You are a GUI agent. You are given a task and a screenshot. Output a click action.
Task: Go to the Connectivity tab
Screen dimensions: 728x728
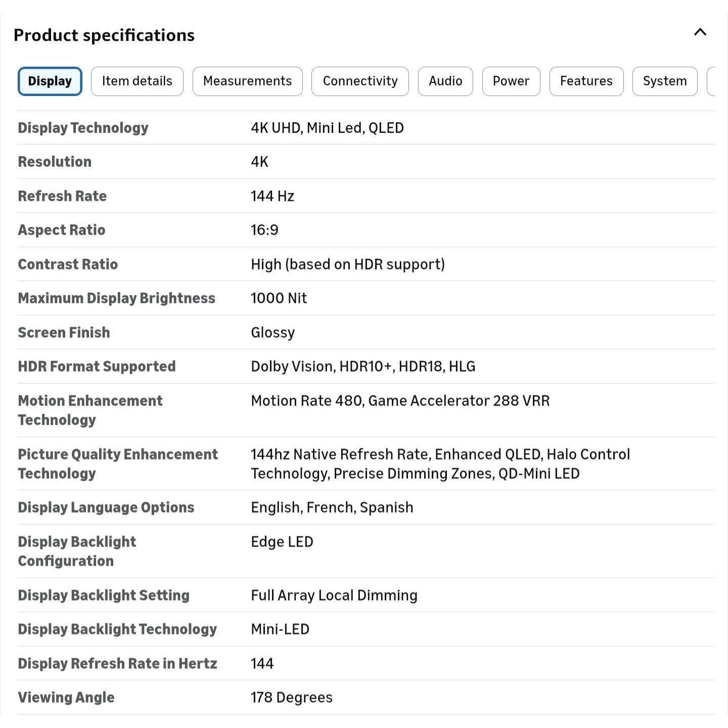pyautogui.click(x=360, y=81)
